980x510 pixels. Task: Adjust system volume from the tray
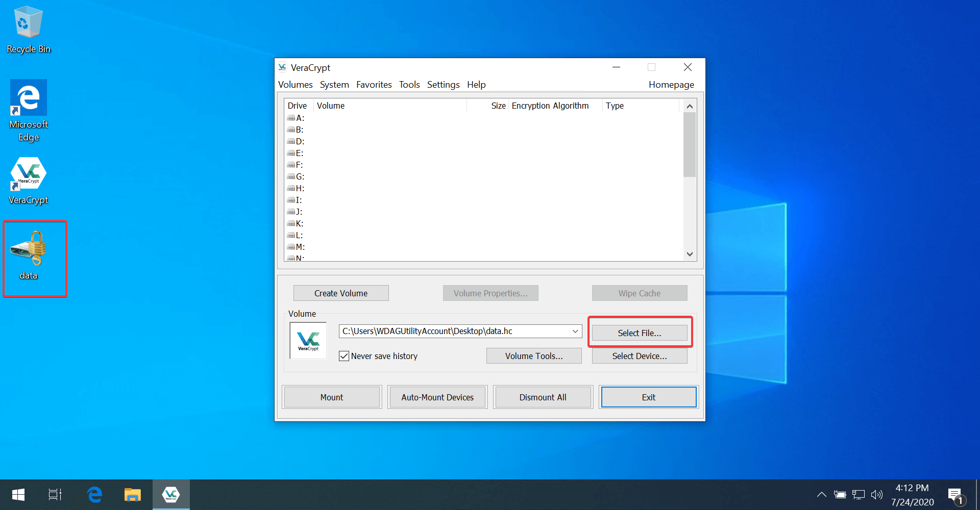coord(877,494)
